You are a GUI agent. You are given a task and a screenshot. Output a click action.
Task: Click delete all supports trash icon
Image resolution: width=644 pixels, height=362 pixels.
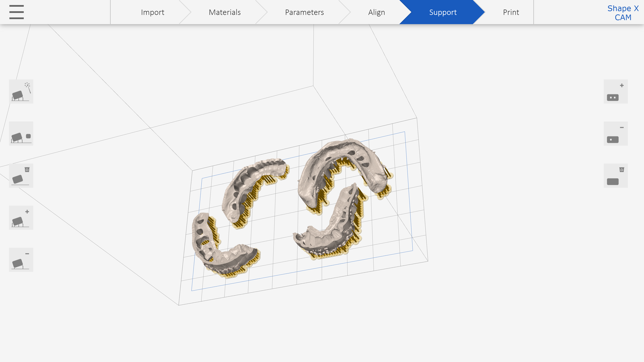click(21, 176)
